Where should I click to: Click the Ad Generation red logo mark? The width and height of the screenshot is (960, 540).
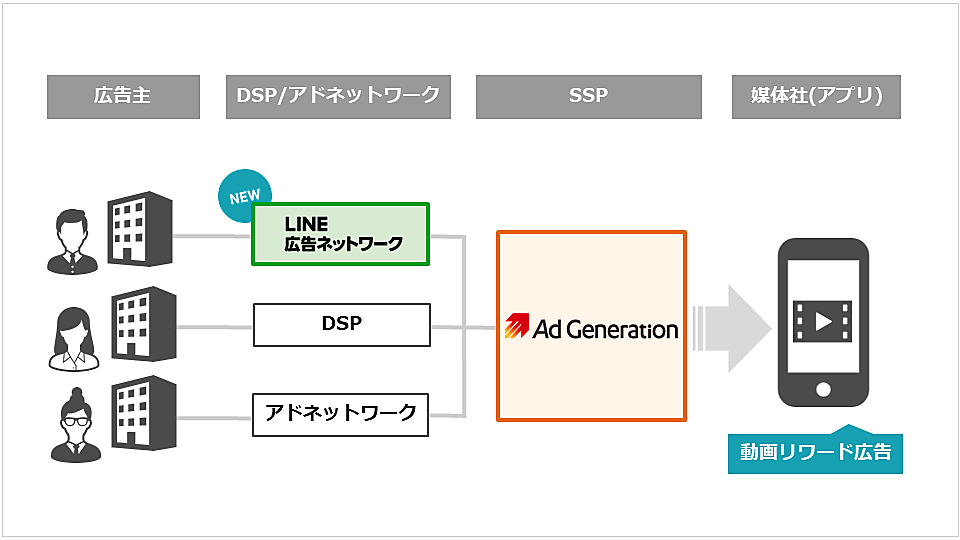tap(517, 328)
